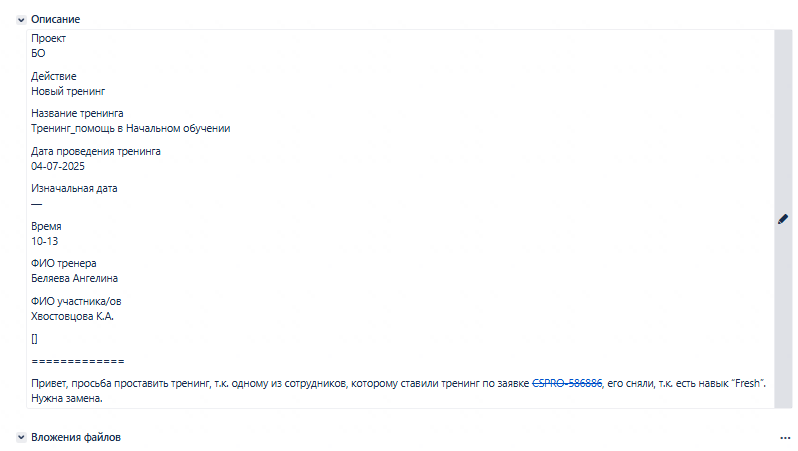This screenshot has height=451, width=798.
Task: Collapse the Вложения файлов section chevron
Action: tap(21, 437)
